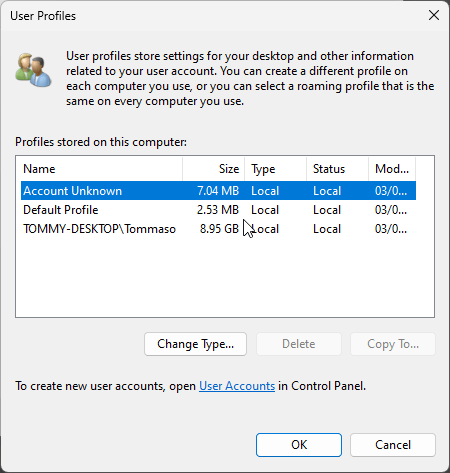The image size is (450, 473).
Task: Sort profiles by Name column header
Action: pos(99,169)
